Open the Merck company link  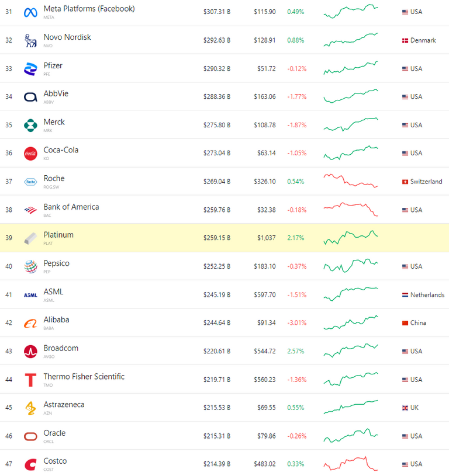pos(54,122)
